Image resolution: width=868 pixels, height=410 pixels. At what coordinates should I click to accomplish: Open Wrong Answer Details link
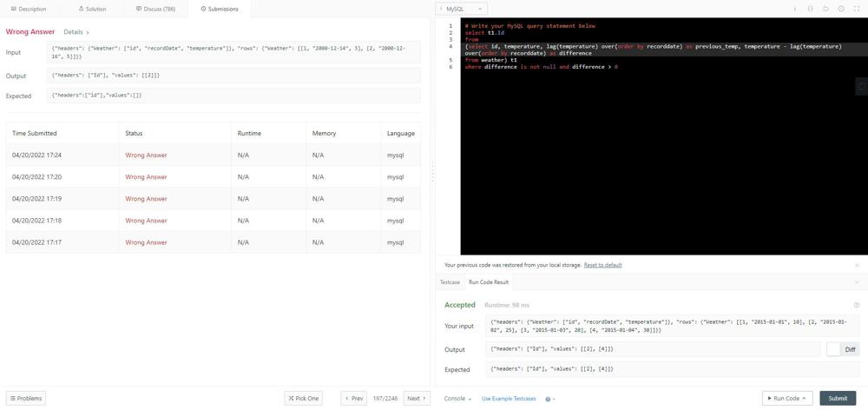click(76, 32)
